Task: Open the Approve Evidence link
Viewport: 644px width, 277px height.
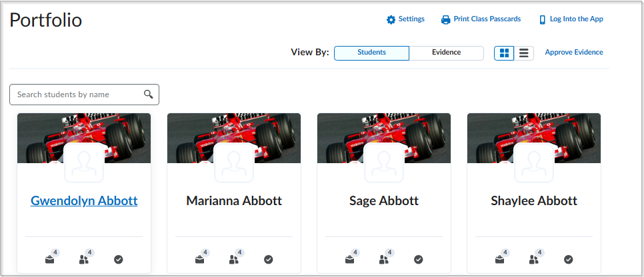Action: (x=574, y=52)
